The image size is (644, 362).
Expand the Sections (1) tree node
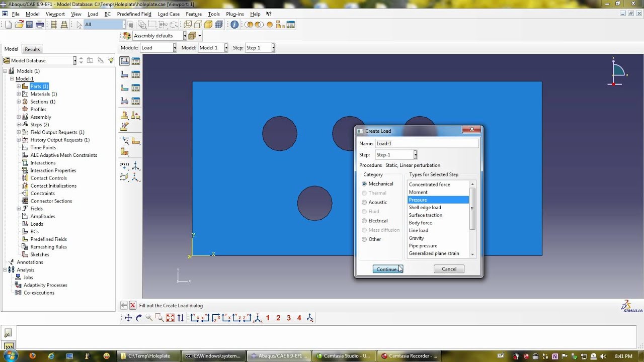point(19,102)
